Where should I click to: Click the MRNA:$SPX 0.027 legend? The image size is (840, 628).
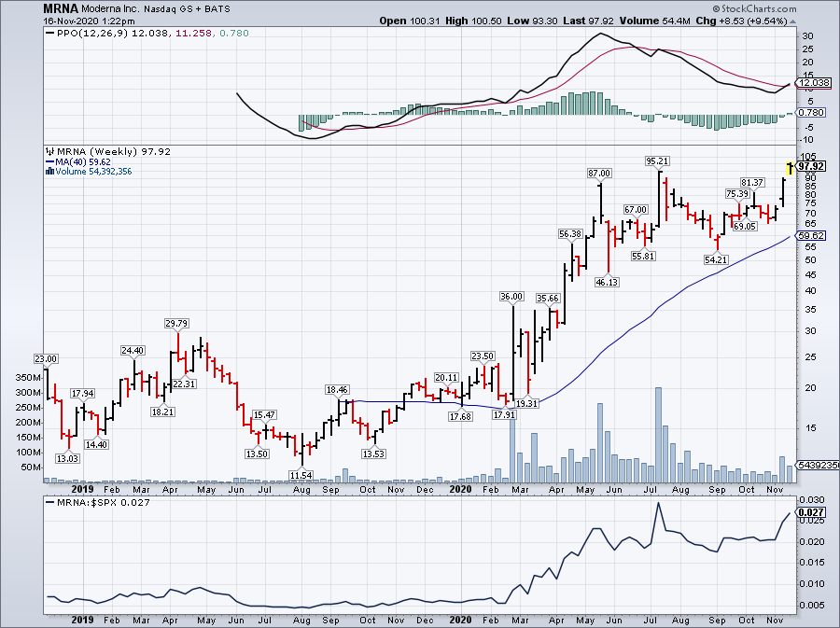click(x=99, y=503)
